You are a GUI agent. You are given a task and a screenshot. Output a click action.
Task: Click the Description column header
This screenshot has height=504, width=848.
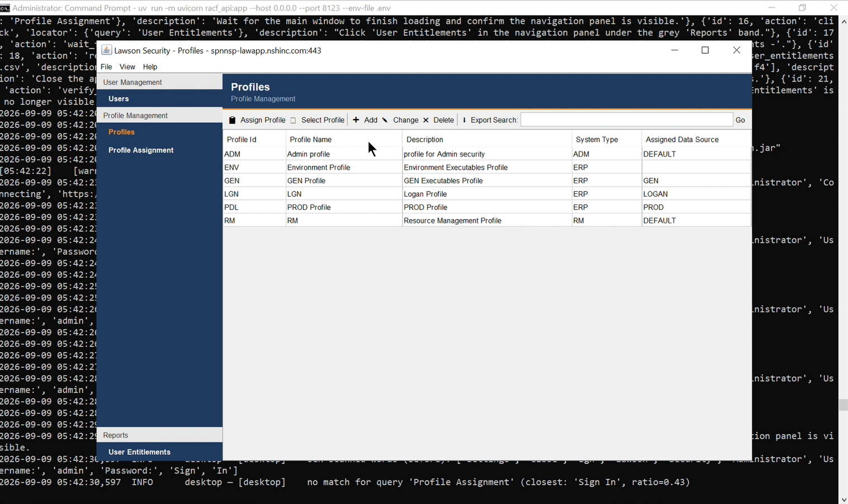487,139
